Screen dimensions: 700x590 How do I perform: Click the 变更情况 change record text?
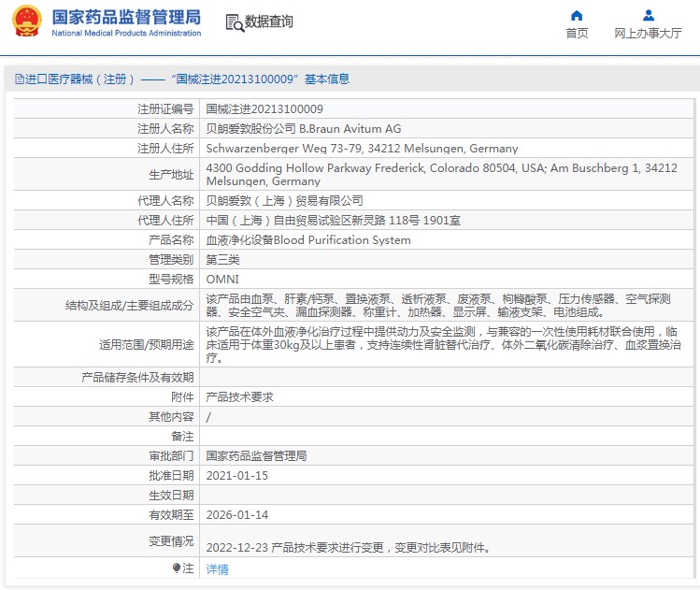pyautogui.click(x=349, y=548)
